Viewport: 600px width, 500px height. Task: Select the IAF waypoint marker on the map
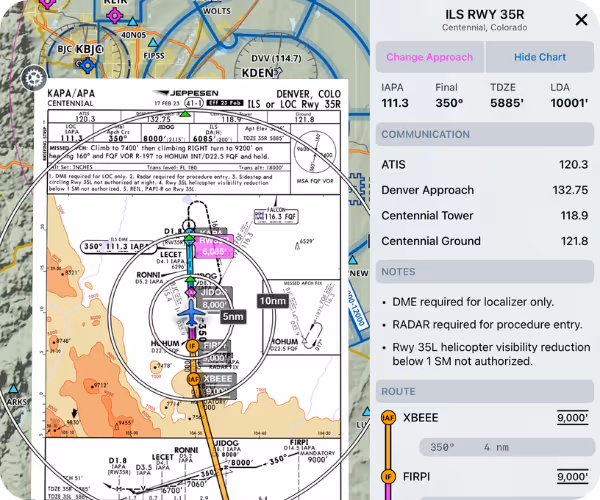(193, 379)
